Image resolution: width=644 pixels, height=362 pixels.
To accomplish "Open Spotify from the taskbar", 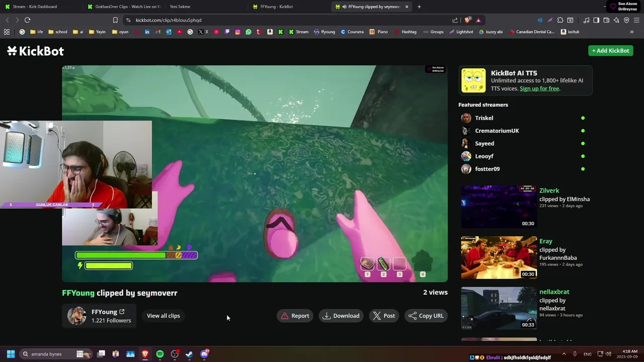I will [x=160, y=354].
